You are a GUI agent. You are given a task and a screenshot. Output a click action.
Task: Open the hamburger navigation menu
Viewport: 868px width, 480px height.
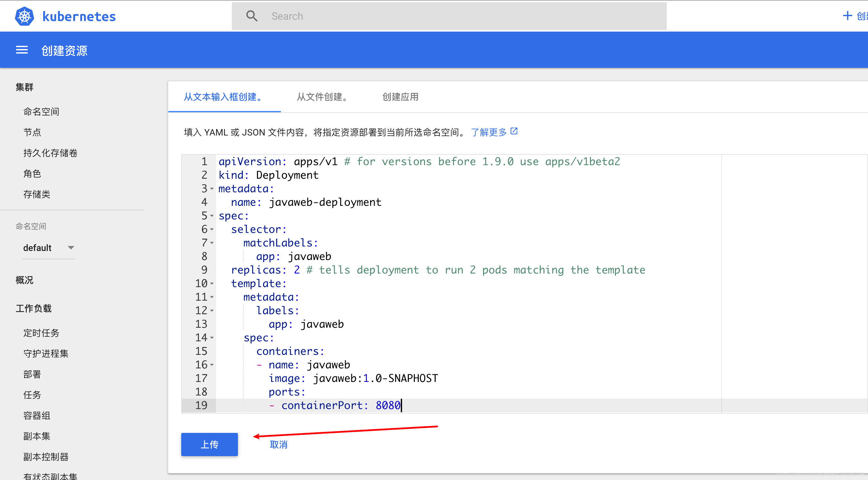22,50
